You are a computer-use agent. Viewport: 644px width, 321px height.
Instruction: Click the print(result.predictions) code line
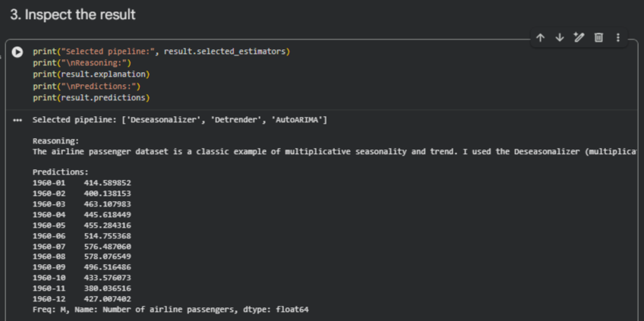[91, 98]
